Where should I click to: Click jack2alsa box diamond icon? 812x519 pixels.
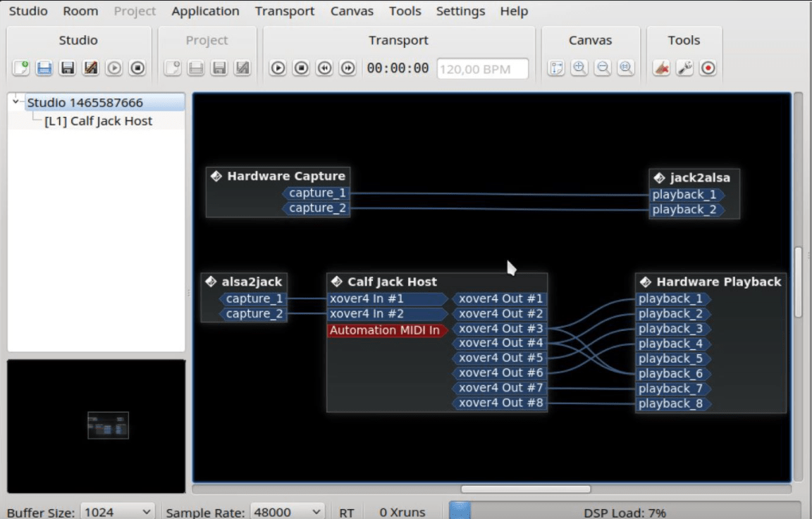[659, 178]
